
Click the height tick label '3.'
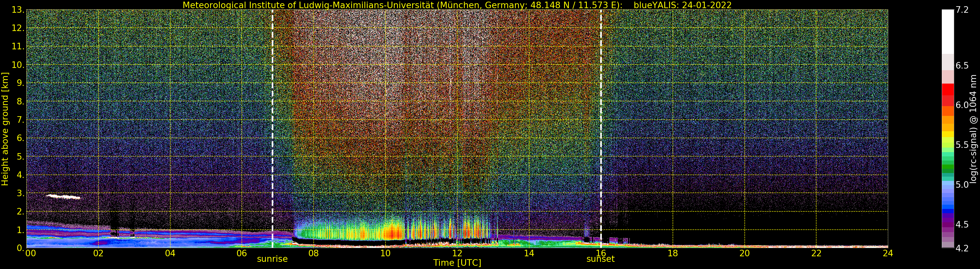21,193
